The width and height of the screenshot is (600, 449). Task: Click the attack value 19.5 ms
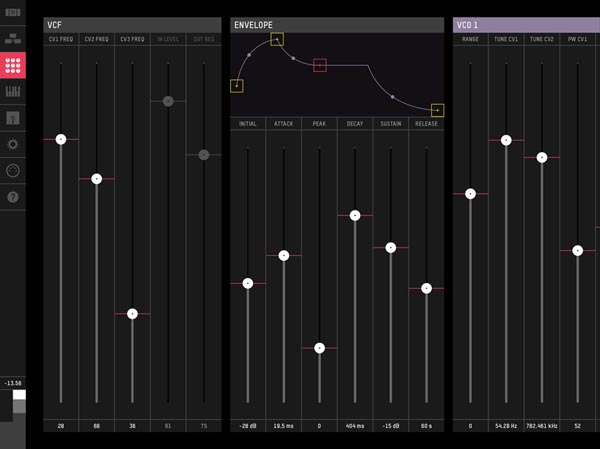(x=284, y=426)
